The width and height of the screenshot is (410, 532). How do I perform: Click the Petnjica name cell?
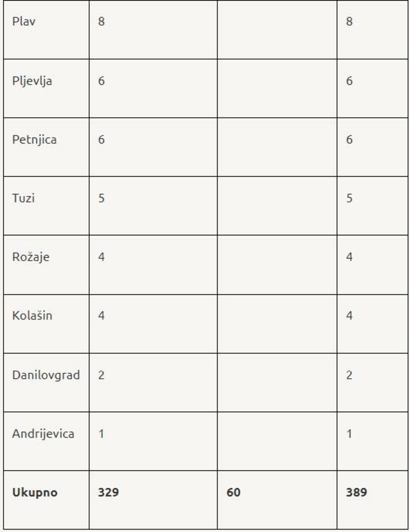[x=34, y=139]
